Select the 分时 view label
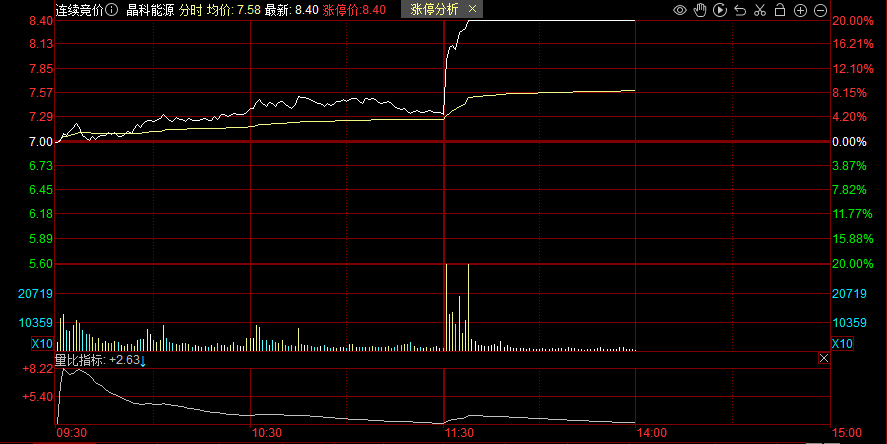Screen dimensions: 887x444 [x=191, y=9]
